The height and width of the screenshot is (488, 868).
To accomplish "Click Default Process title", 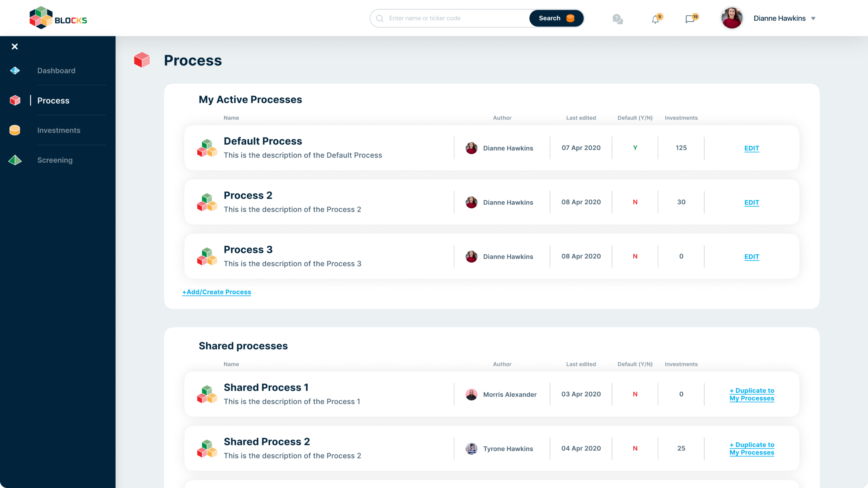I will pos(263,141).
